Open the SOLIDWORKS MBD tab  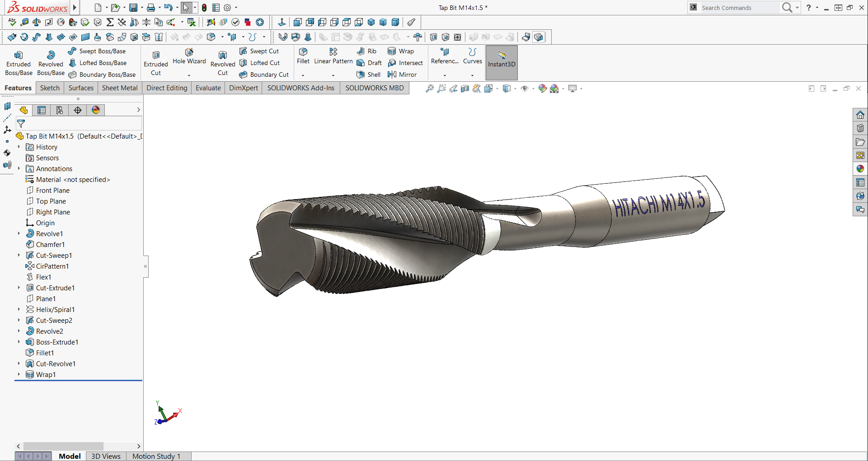click(x=375, y=88)
